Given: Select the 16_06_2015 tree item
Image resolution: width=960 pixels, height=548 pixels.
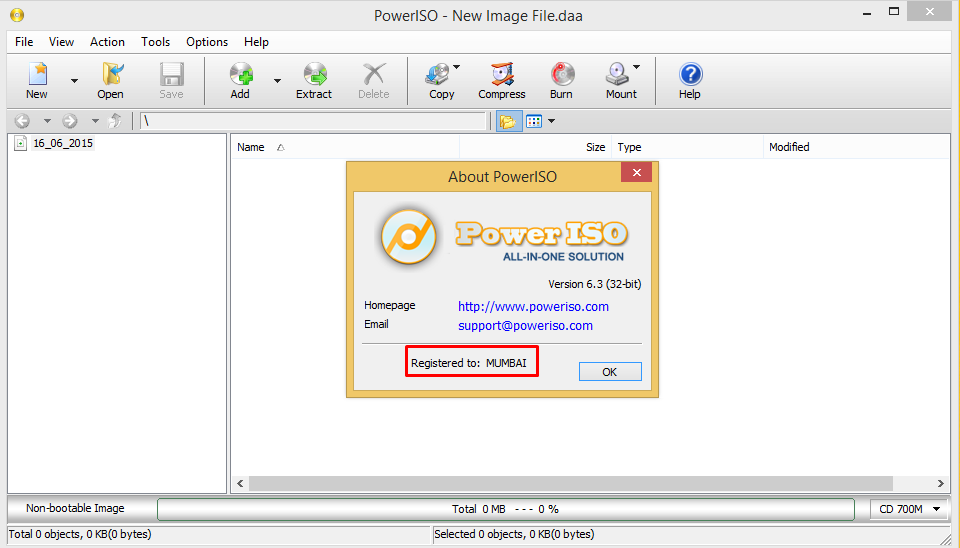Looking at the screenshot, I should 63,143.
